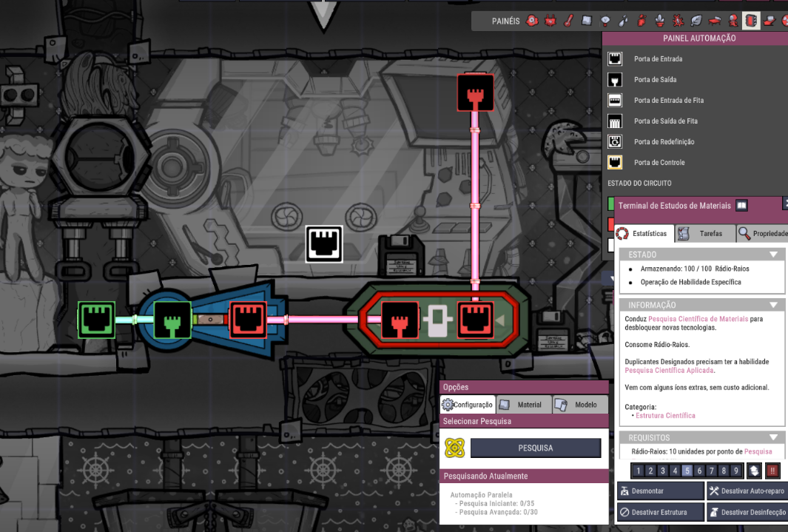Click the red input port on the blue gate

click(x=248, y=320)
